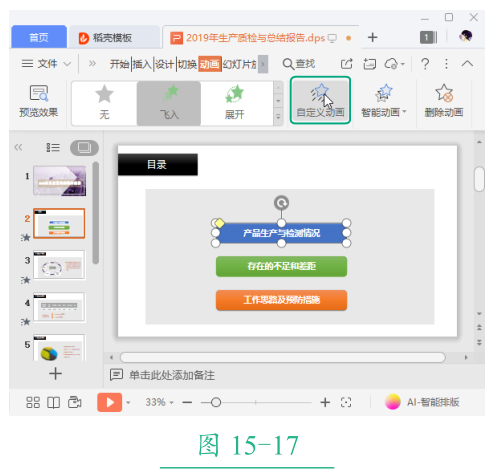Switch to reading view book icon
The height and width of the screenshot is (476, 496).
tap(53, 402)
